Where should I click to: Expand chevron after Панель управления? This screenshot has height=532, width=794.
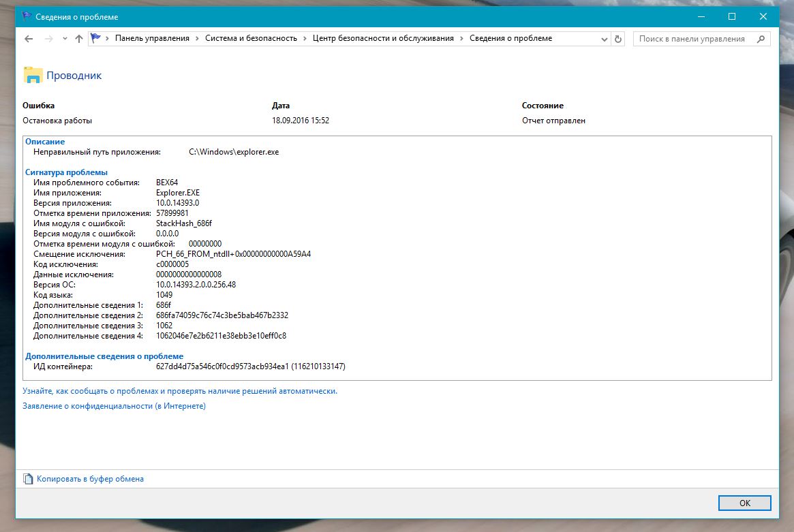(198, 38)
